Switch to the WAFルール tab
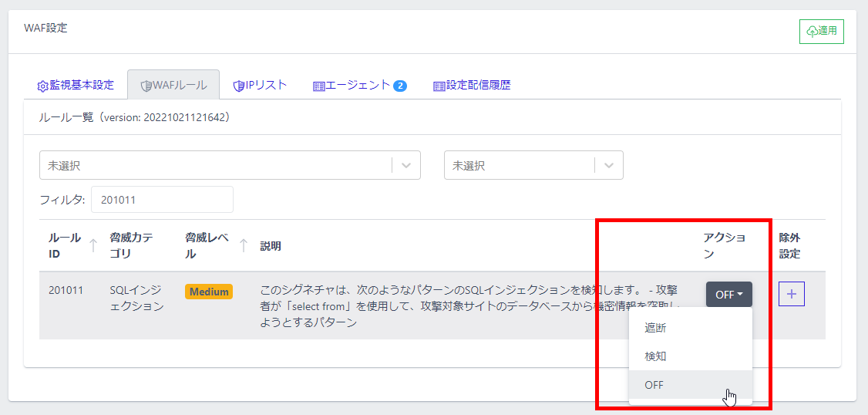 (173, 85)
